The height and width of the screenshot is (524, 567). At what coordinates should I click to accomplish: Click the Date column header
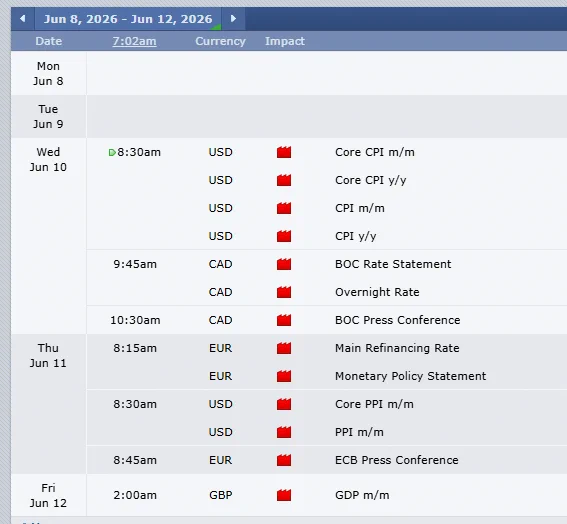pyautogui.click(x=48, y=41)
